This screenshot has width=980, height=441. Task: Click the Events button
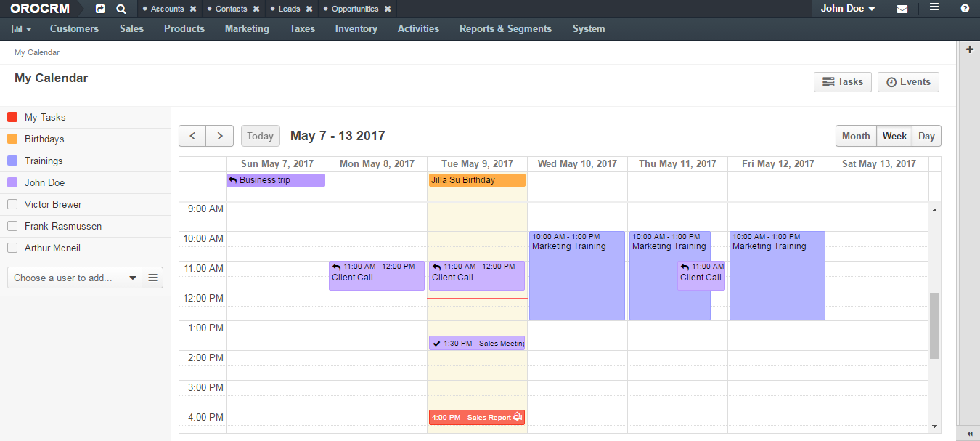908,82
